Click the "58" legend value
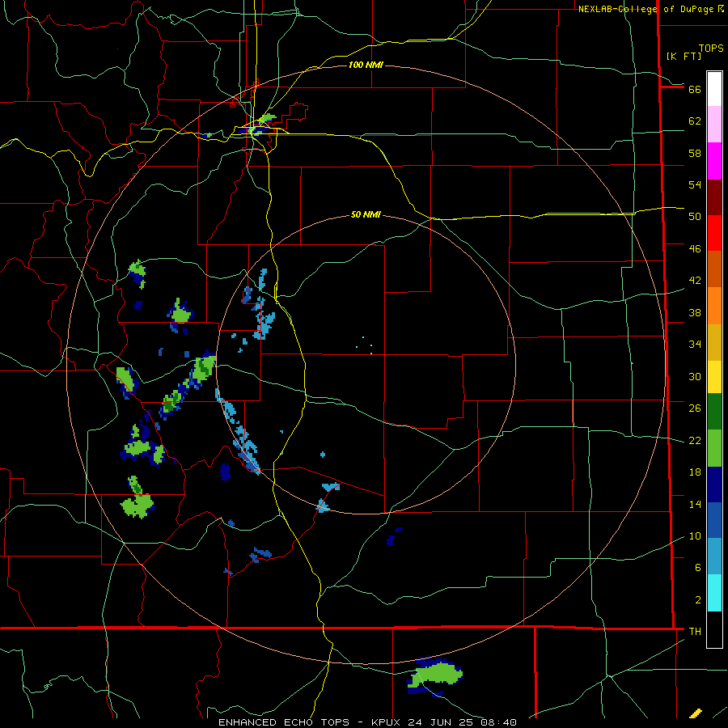 pos(695,153)
